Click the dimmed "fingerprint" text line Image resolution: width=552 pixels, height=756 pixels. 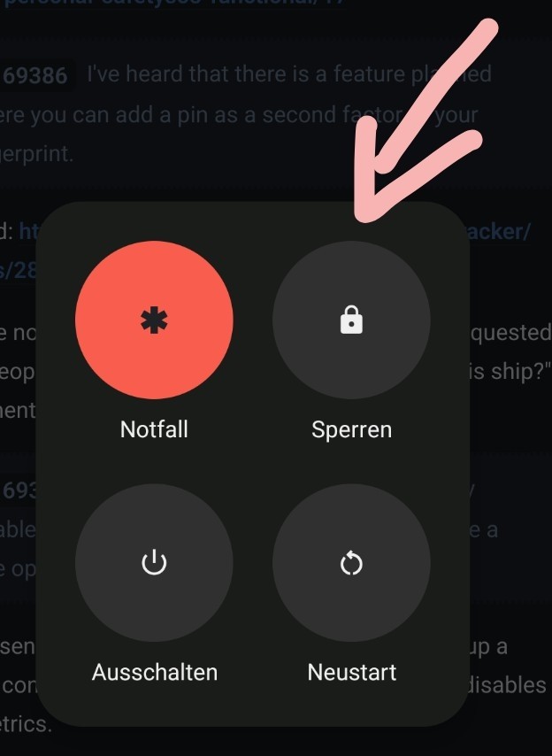pyautogui.click(x=36, y=154)
